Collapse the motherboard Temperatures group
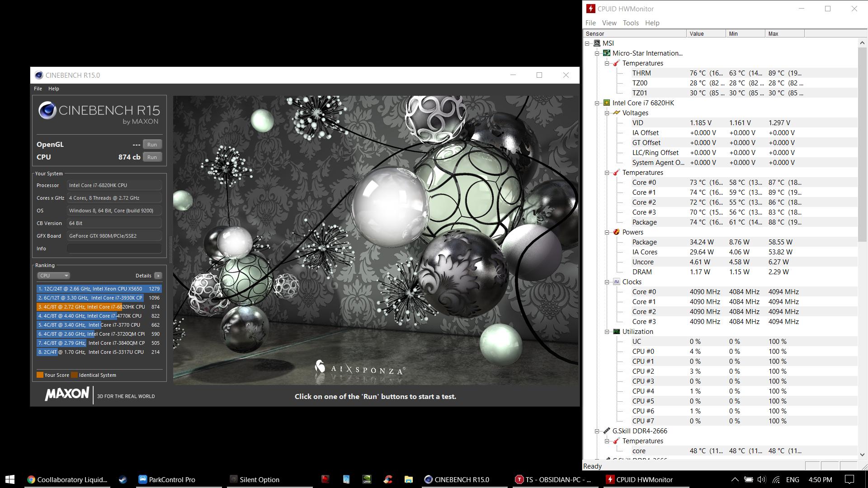868x488 pixels. pos(607,63)
